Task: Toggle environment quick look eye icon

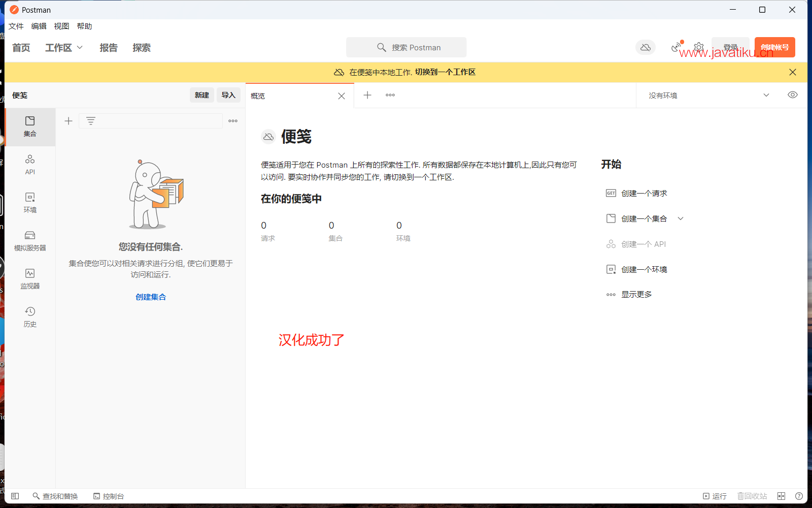Action: click(793, 95)
